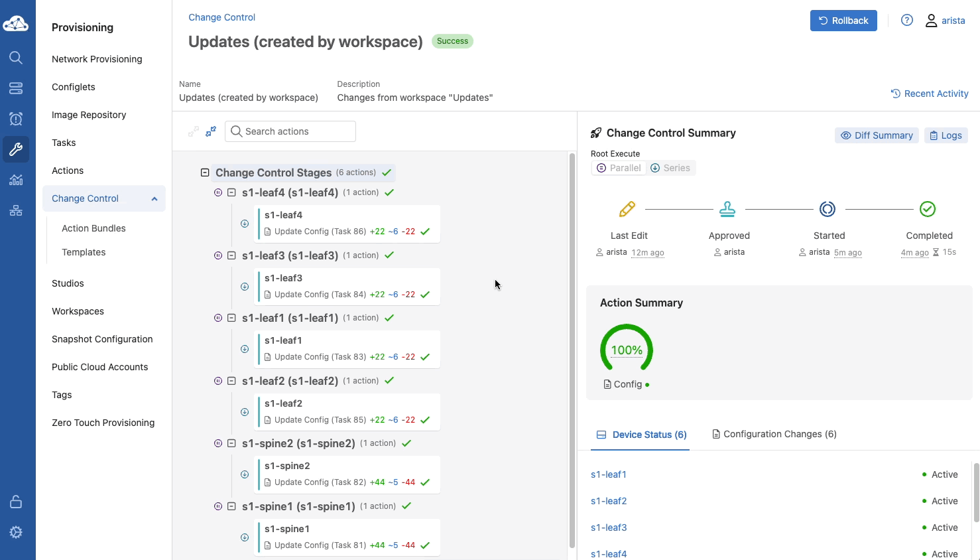
Task: Collapse the Change Control sidebar submenu
Action: [x=154, y=198]
